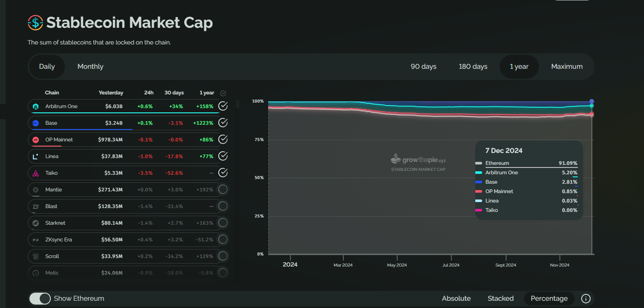Click the Starknet chain logo icon
644x308 pixels.
click(x=36, y=223)
